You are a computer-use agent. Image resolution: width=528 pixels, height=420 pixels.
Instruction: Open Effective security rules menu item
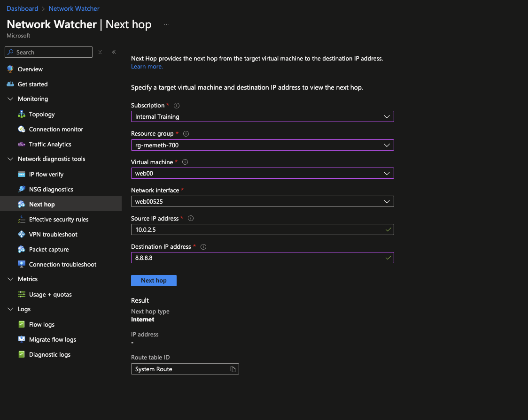pyautogui.click(x=59, y=220)
